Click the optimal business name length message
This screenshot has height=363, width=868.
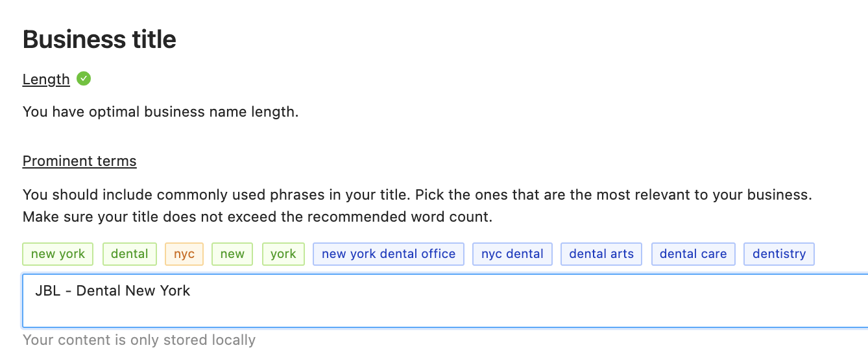tap(160, 111)
